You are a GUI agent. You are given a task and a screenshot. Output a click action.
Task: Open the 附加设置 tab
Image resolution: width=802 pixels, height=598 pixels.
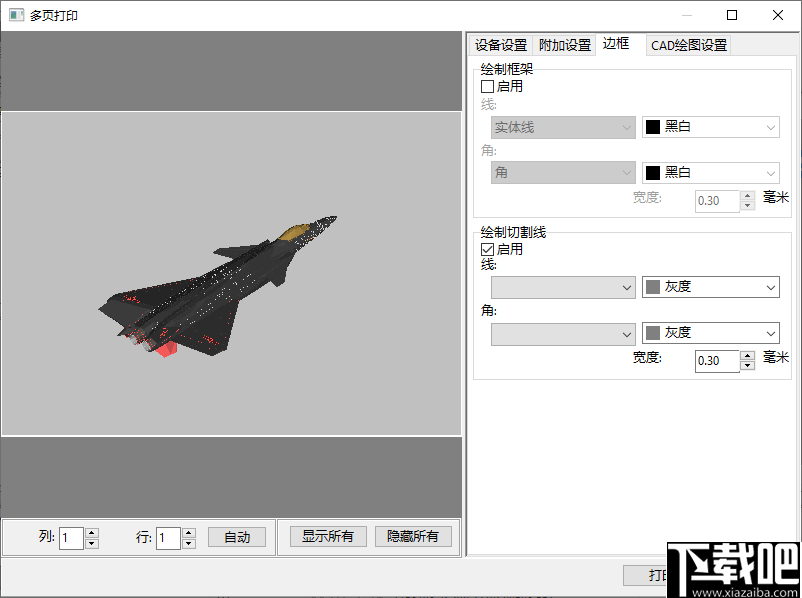coord(564,45)
